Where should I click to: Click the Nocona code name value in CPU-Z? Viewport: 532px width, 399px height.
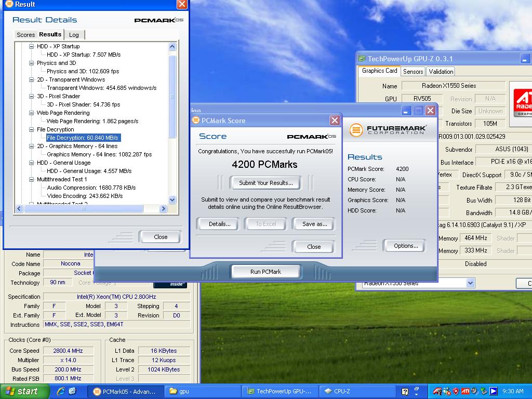click(x=71, y=263)
